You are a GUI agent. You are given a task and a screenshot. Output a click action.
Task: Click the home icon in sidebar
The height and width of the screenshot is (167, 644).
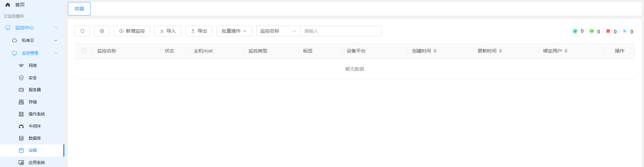[8, 5]
